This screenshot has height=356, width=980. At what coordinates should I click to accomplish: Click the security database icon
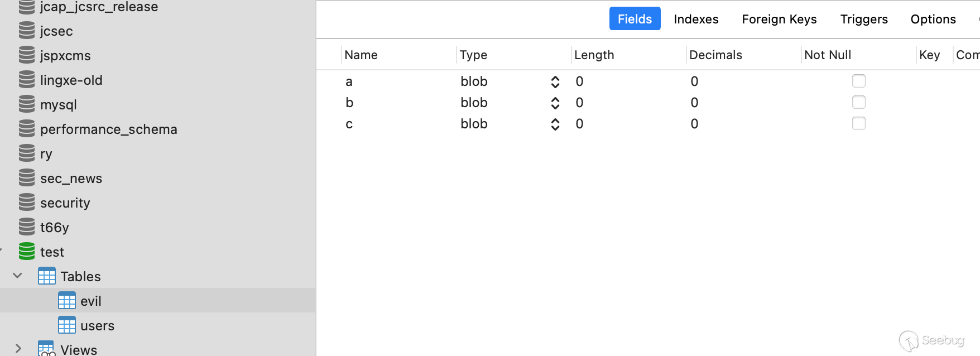pyautogui.click(x=27, y=203)
